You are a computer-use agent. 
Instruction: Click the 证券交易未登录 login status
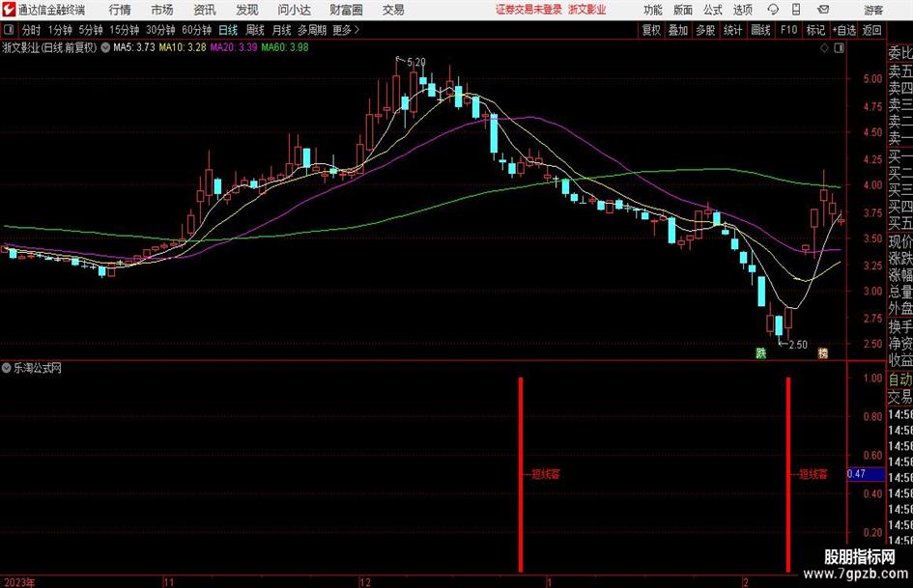[x=528, y=10]
